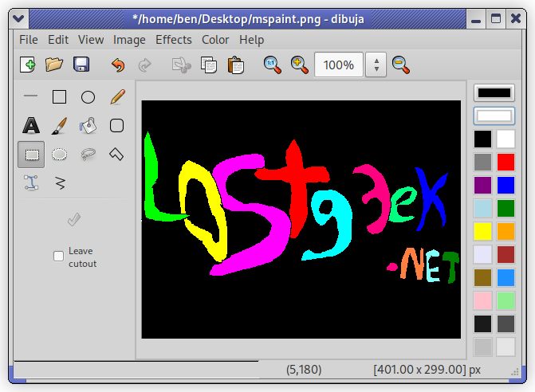Select the Polygon shape tool
This screenshot has height=392, width=535.
click(x=116, y=154)
